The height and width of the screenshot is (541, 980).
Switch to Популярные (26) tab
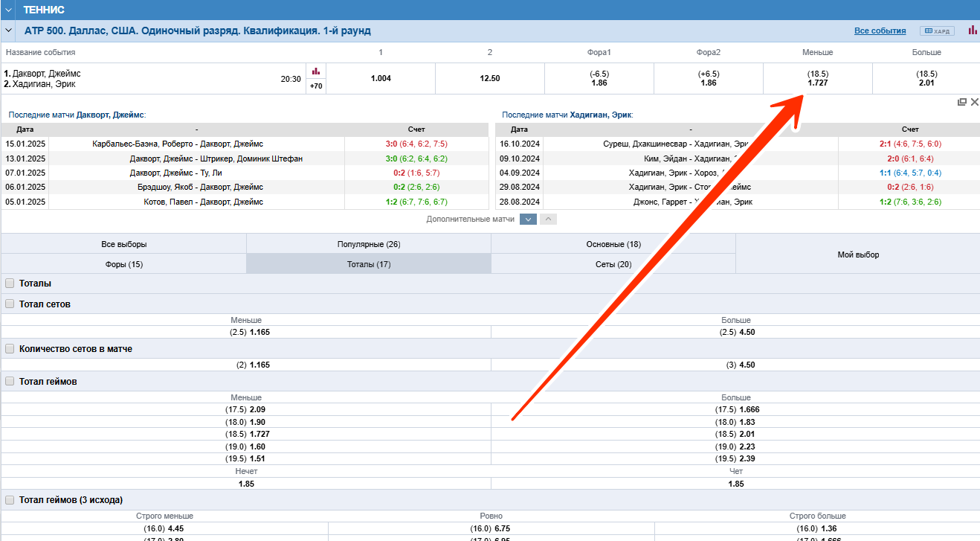[x=369, y=244]
